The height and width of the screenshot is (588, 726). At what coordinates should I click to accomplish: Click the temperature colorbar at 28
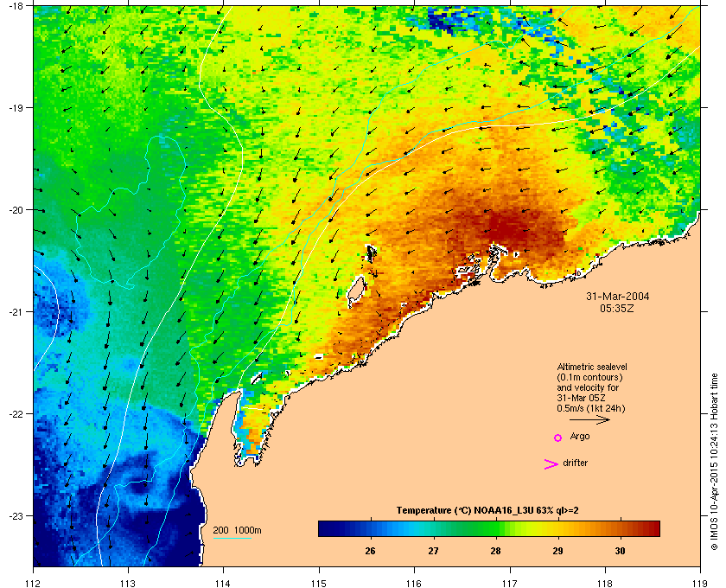click(496, 528)
